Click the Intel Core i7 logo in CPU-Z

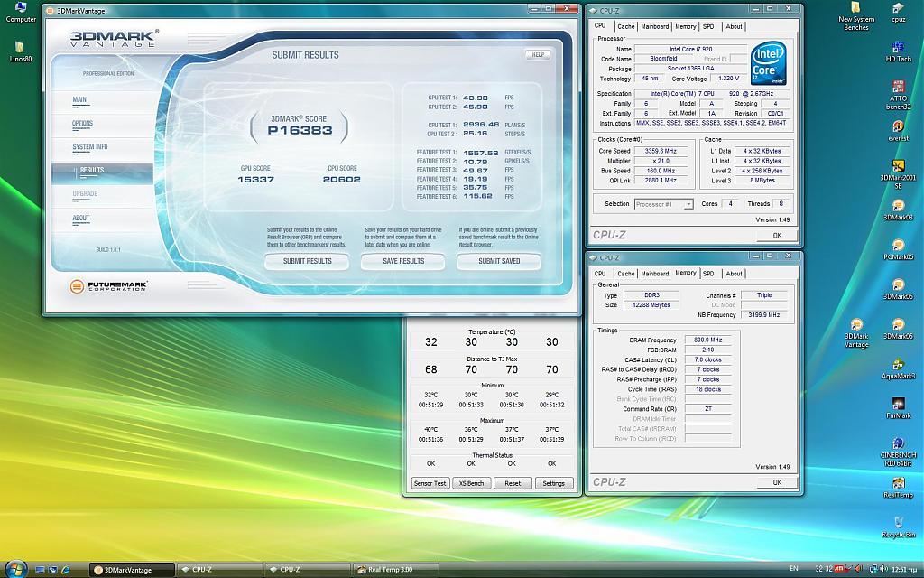[769, 63]
